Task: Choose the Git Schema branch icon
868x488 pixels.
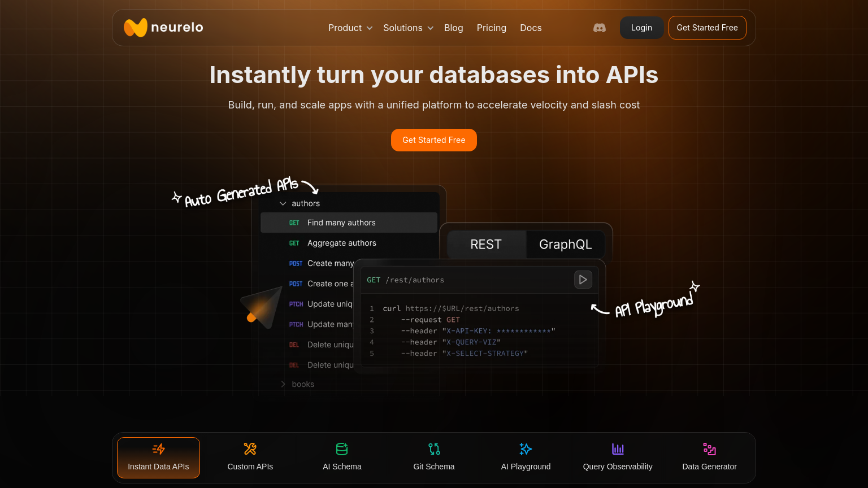Action: [x=434, y=449]
